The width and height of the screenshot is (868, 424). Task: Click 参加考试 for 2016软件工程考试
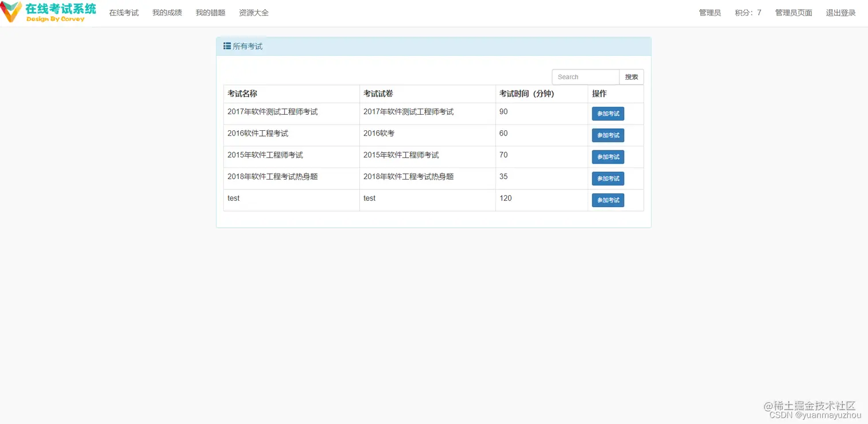click(x=608, y=135)
